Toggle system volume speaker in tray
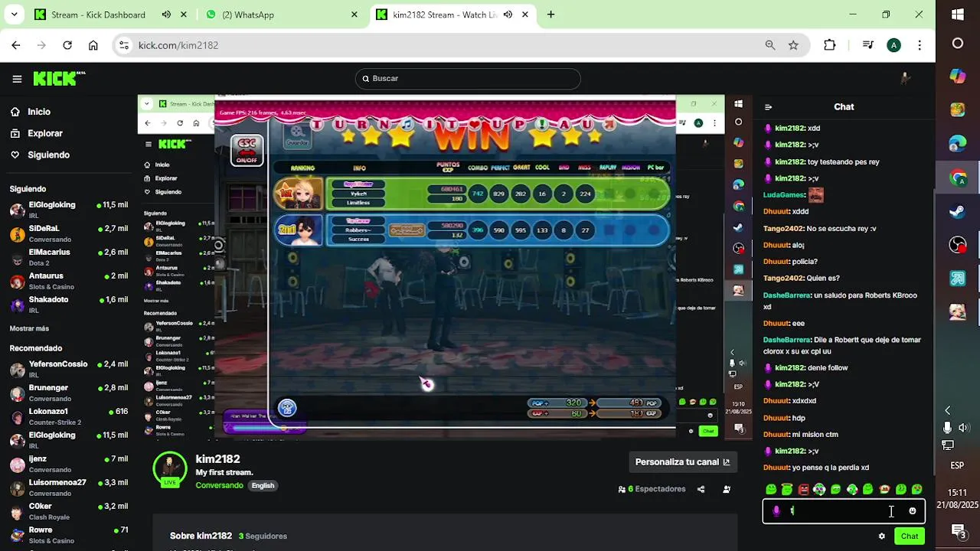 (963, 428)
